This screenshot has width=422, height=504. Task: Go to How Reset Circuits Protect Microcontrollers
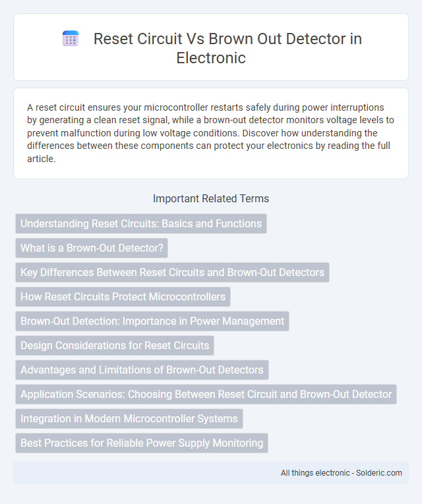tap(123, 296)
